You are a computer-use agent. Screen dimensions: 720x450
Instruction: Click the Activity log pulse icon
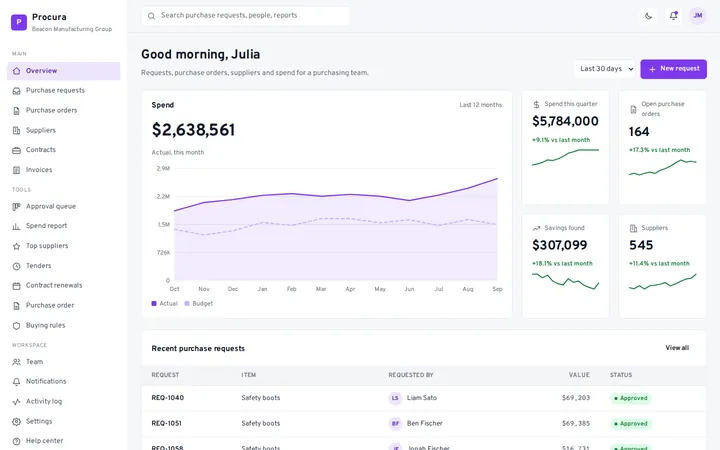pos(17,402)
